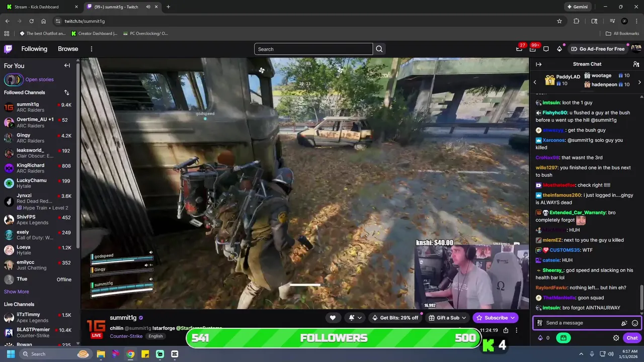The image size is (644, 362).
Task: Go to Following page
Action: (x=34, y=49)
